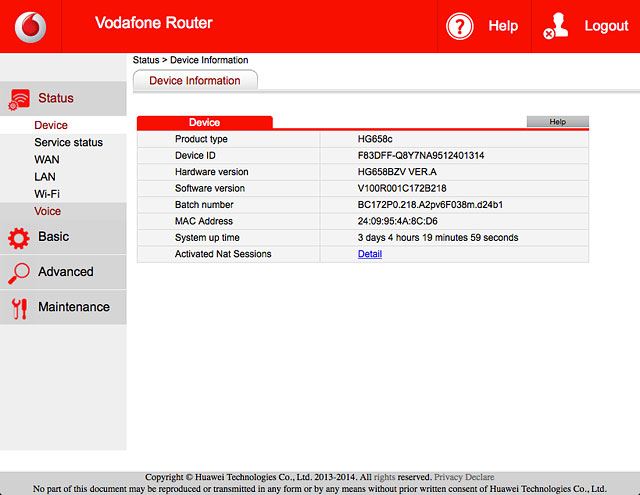Click the V100R001C172B218 value
The width and height of the screenshot is (640, 495).
(402, 188)
